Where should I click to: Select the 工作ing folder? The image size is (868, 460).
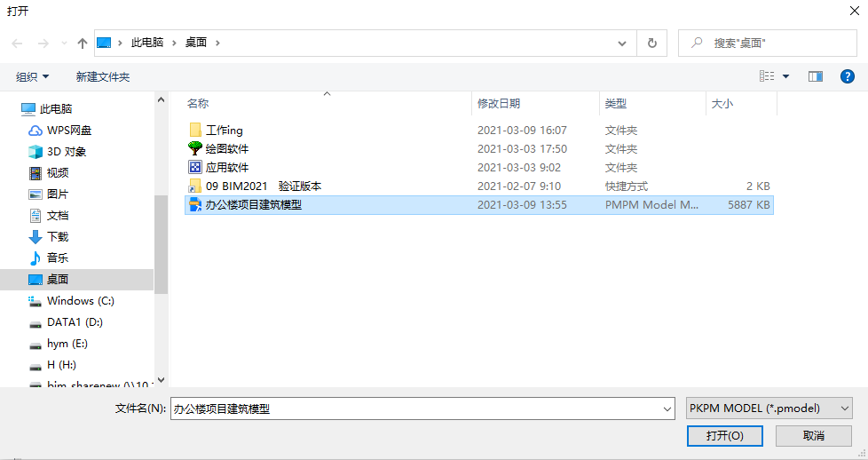(x=479, y=131)
